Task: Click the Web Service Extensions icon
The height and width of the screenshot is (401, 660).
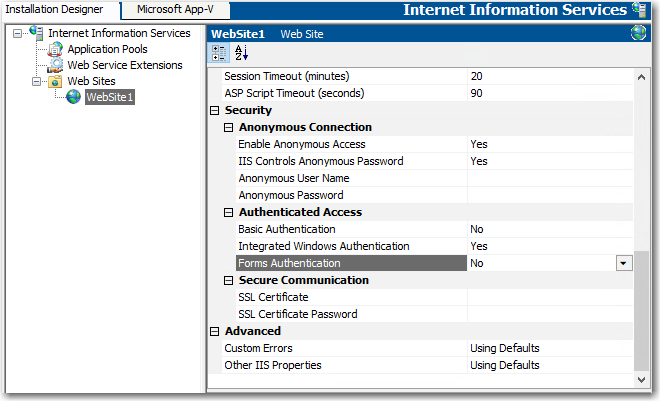Action: (56, 65)
